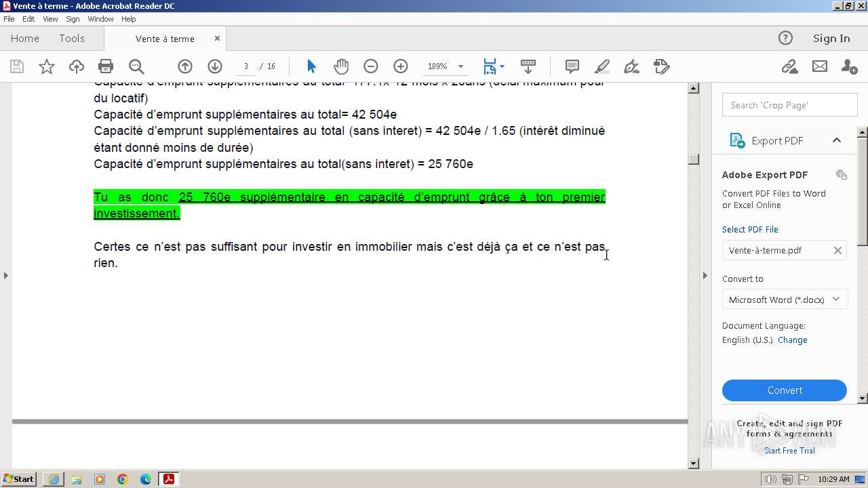Open Microsoft Edge from taskbar
Screen dimensions: 868x488
click(145, 479)
